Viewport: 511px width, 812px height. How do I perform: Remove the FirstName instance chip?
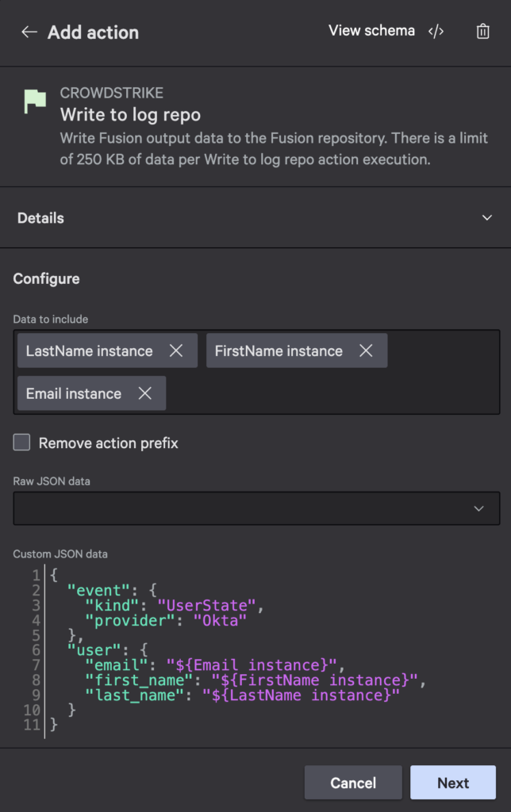(x=366, y=351)
